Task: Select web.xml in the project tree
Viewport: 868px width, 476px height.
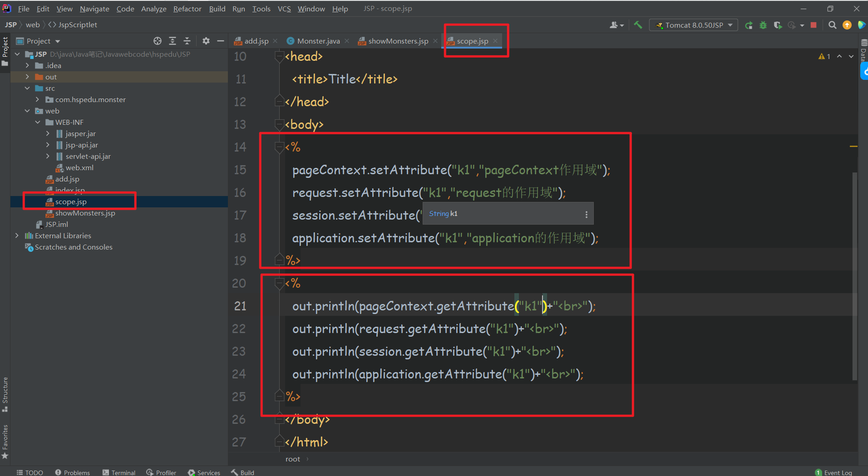Action: [x=79, y=167]
